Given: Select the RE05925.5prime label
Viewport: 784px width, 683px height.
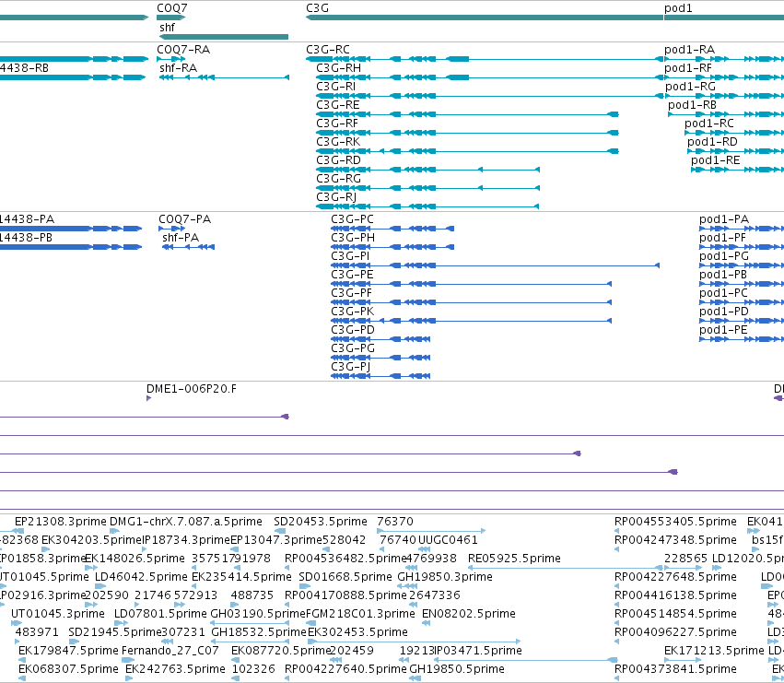Looking at the screenshot, I should 514,559.
